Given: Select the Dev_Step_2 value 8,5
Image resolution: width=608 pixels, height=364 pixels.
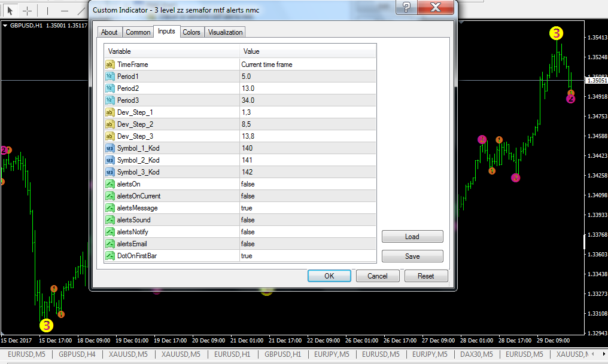Looking at the screenshot, I should tap(308, 124).
